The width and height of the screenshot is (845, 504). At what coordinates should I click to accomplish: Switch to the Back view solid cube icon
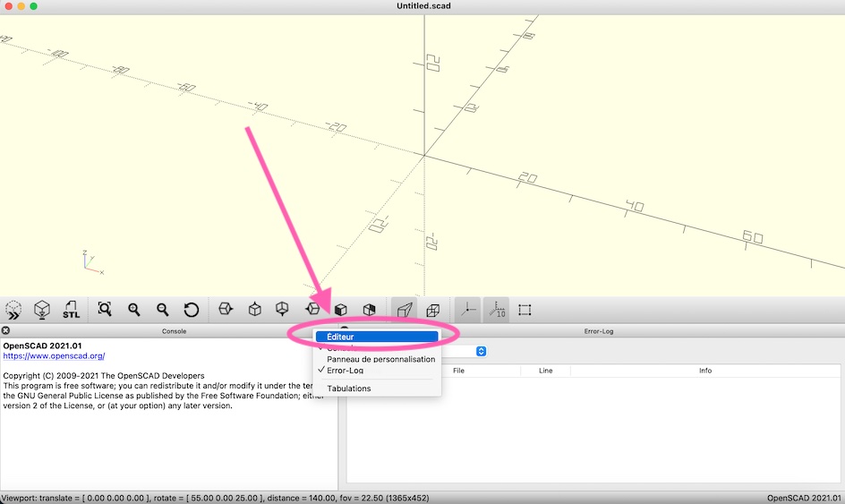point(369,310)
